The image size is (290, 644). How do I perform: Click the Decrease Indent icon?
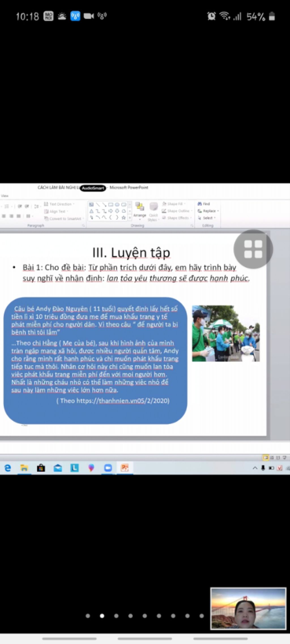(x=20, y=206)
